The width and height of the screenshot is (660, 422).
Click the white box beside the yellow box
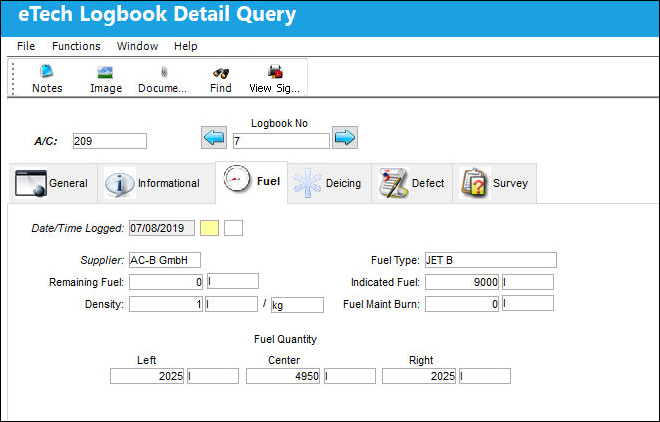click(x=234, y=228)
